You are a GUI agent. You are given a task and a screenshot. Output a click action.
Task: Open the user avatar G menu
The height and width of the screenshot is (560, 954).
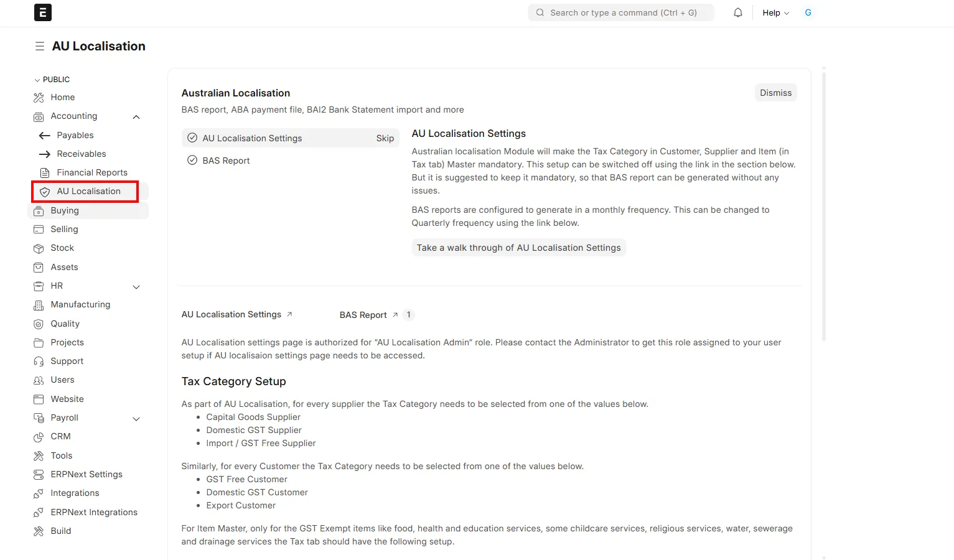tap(808, 12)
